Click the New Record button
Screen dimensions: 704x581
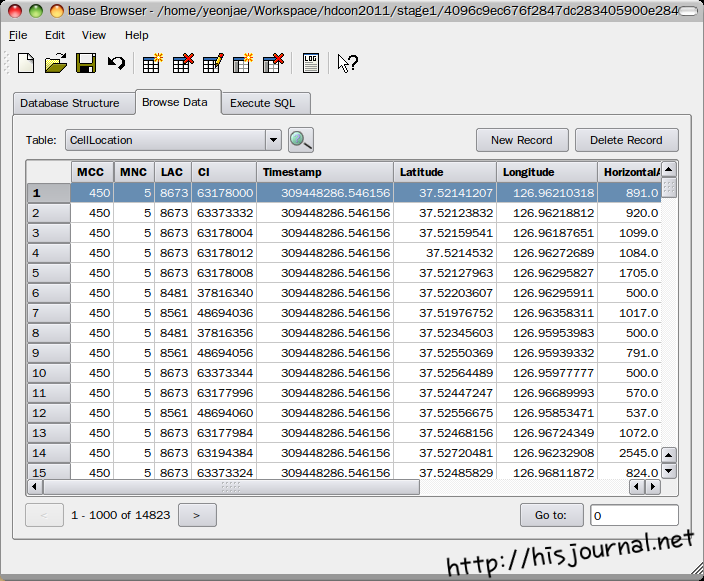pyautogui.click(x=522, y=140)
